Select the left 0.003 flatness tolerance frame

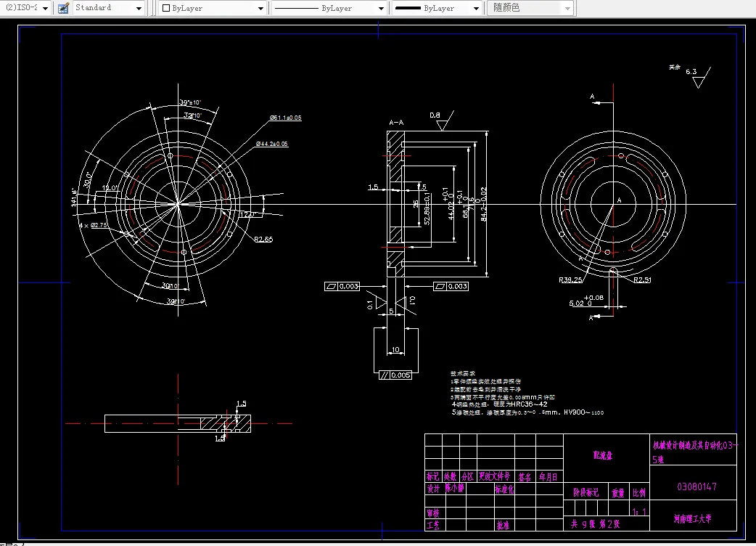click(342, 287)
